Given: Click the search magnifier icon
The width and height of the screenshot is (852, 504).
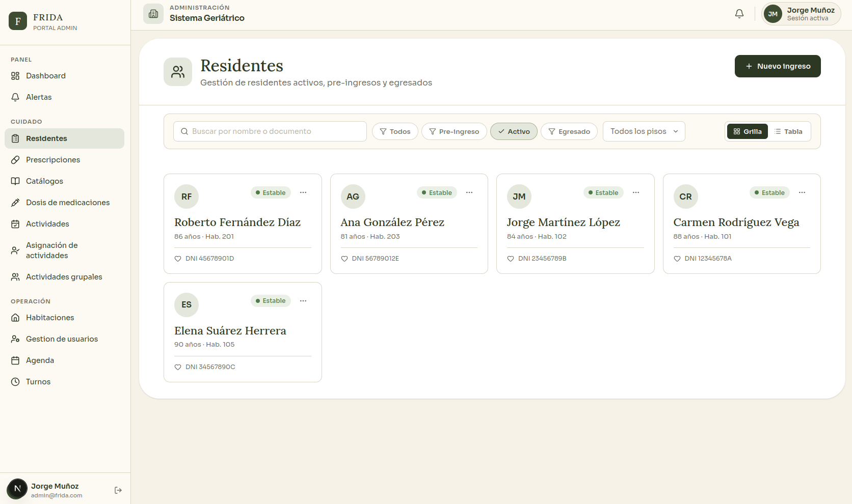Looking at the screenshot, I should click(x=184, y=131).
